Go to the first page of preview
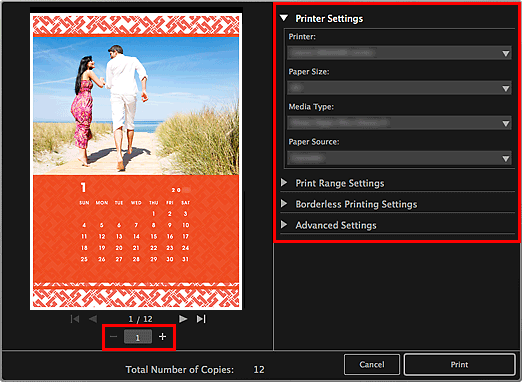This screenshot has height=382, width=522. click(x=75, y=319)
